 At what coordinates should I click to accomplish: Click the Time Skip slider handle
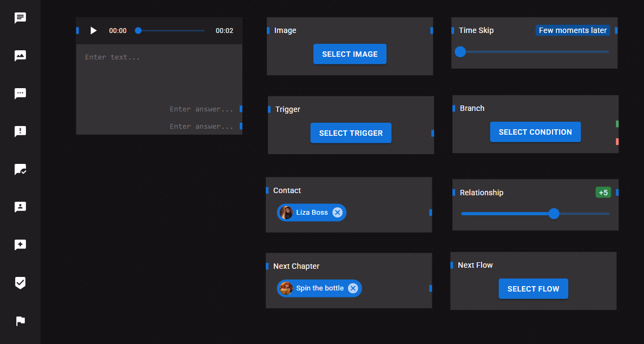pyautogui.click(x=461, y=52)
